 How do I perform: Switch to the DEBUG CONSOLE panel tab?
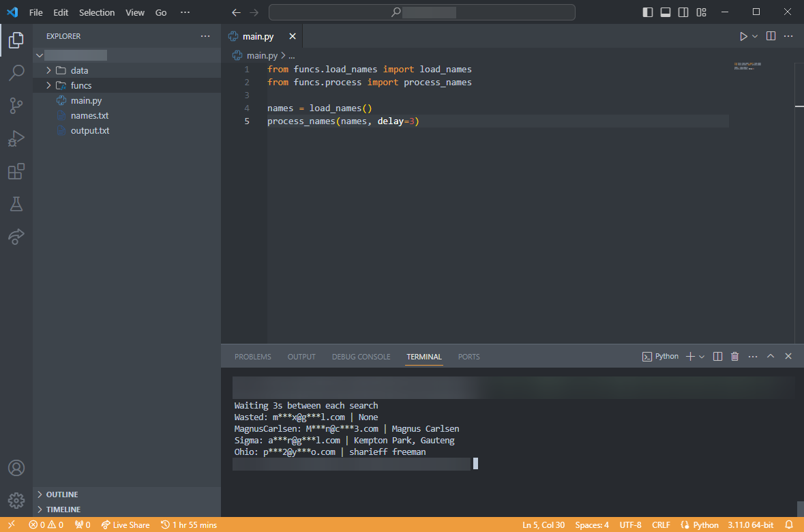click(361, 357)
